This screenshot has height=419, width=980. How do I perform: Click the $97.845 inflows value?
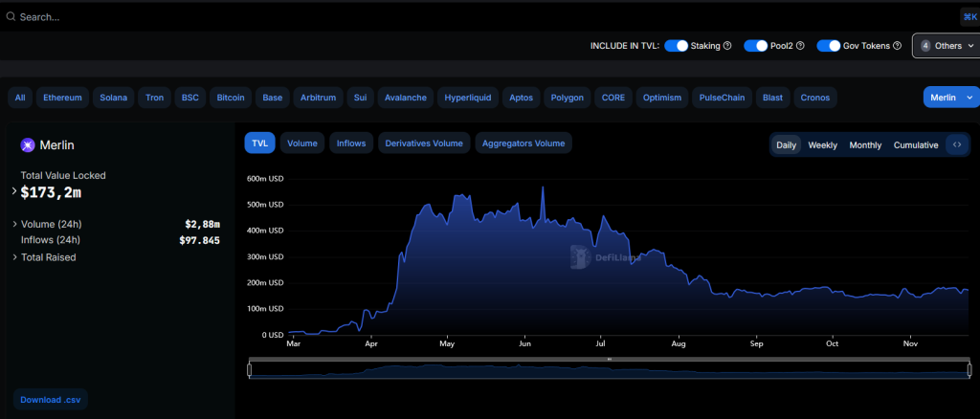coord(199,240)
